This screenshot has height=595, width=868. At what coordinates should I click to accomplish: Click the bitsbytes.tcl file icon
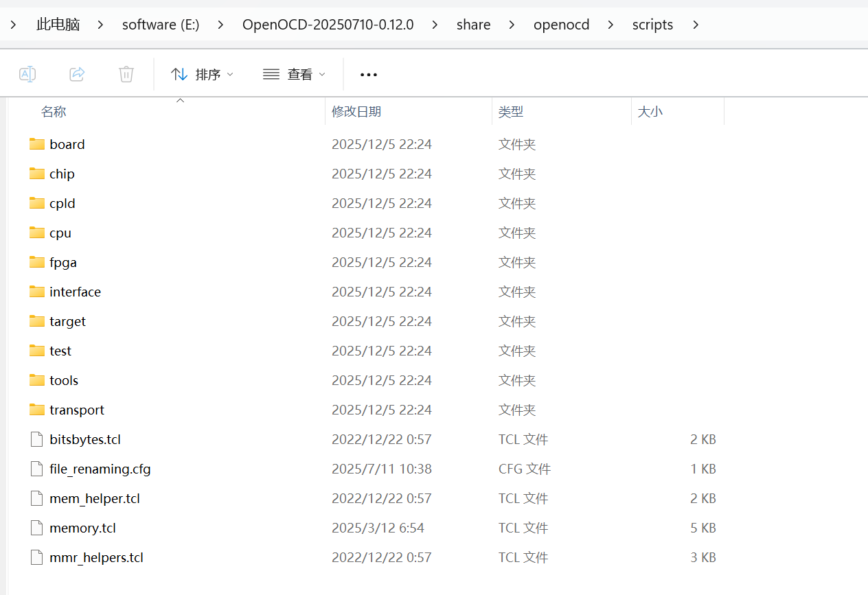click(x=36, y=439)
